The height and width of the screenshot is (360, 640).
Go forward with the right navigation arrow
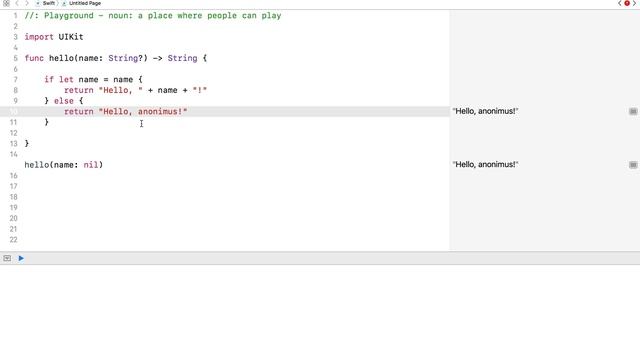pyautogui.click(x=27, y=3)
